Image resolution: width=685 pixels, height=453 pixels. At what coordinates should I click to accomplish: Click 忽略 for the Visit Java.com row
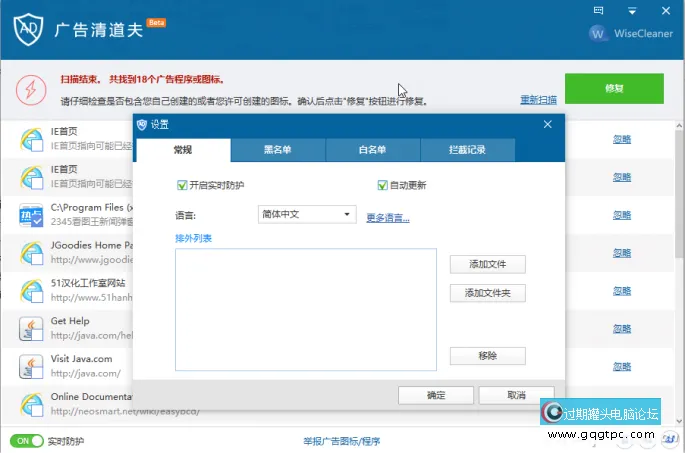coord(622,367)
